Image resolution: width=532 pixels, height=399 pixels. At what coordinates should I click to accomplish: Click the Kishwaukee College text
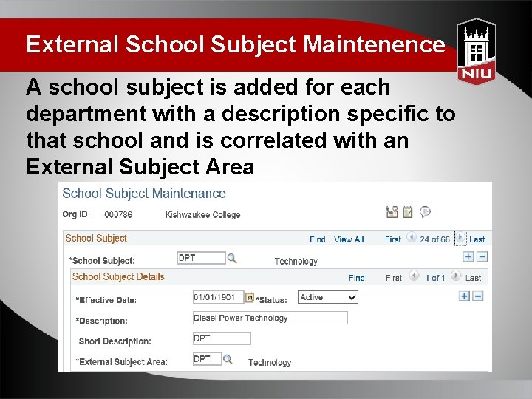[202, 215]
